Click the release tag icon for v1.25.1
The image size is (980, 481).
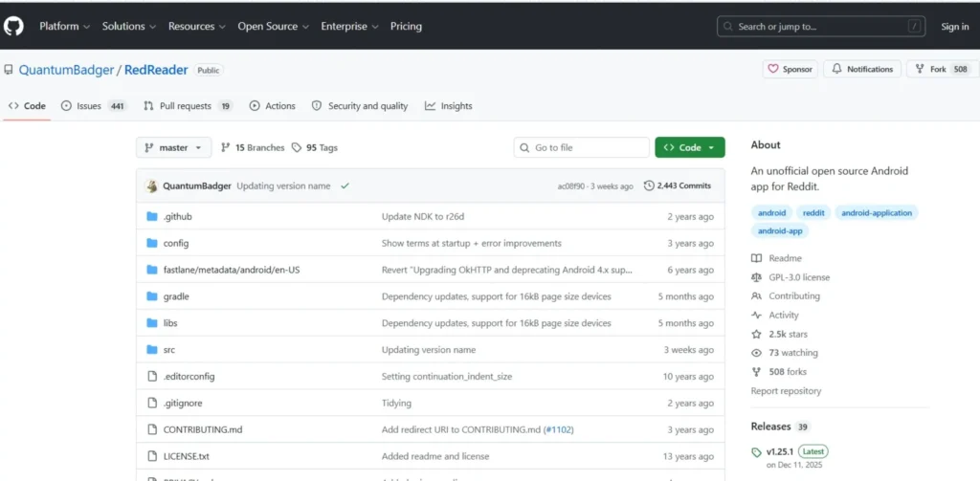coord(757,451)
